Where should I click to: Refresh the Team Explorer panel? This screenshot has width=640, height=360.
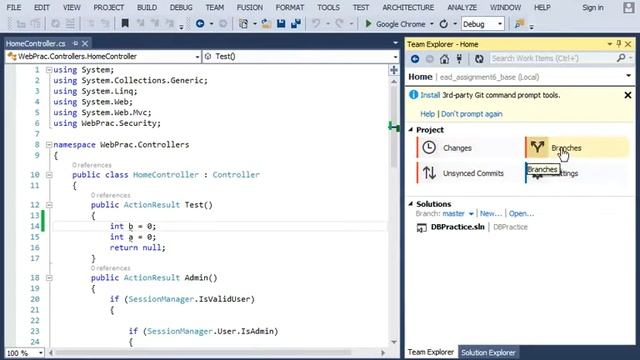click(x=479, y=59)
